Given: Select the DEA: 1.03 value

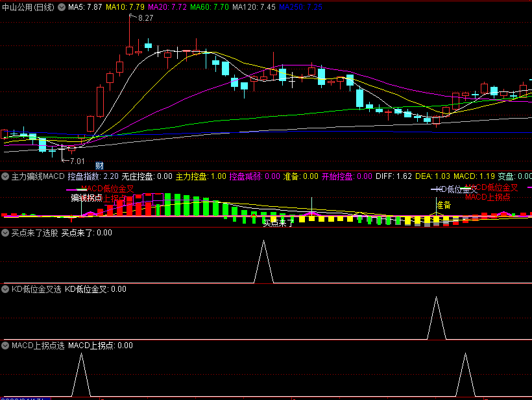Looking at the screenshot, I should (433, 176).
